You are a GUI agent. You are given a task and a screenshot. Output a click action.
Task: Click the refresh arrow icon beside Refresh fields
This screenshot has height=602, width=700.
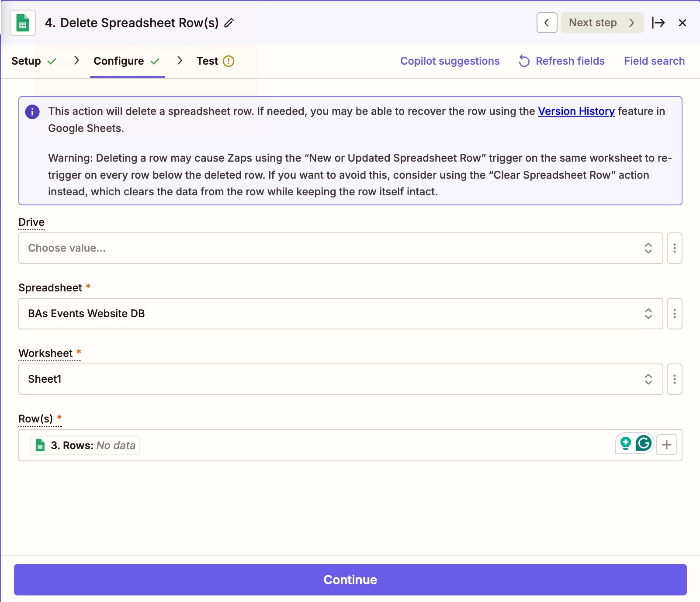click(524, 61)
